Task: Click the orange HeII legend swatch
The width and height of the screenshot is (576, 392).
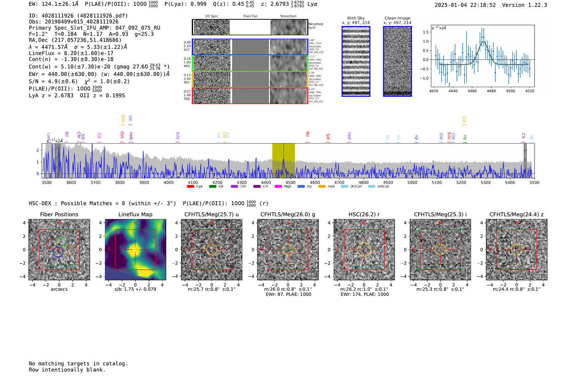Action: pos(322,187)
